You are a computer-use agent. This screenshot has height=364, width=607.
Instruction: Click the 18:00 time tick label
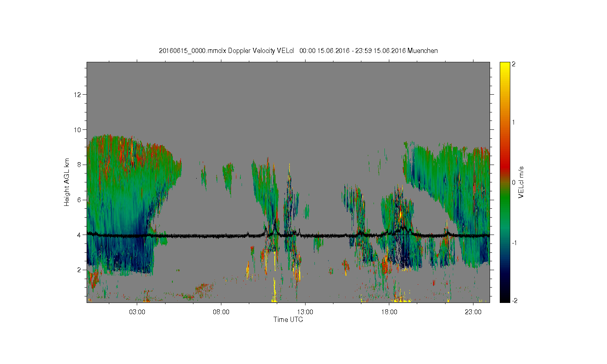(389, 312)
